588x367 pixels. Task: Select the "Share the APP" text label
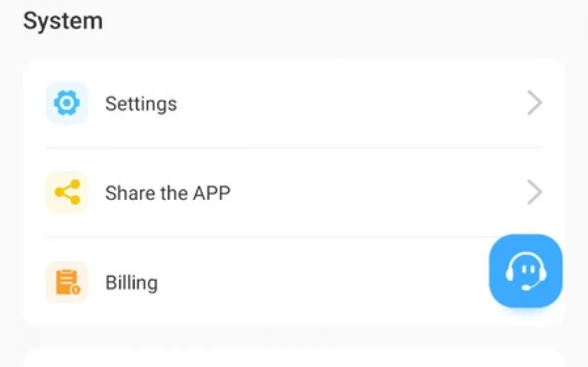168,193
